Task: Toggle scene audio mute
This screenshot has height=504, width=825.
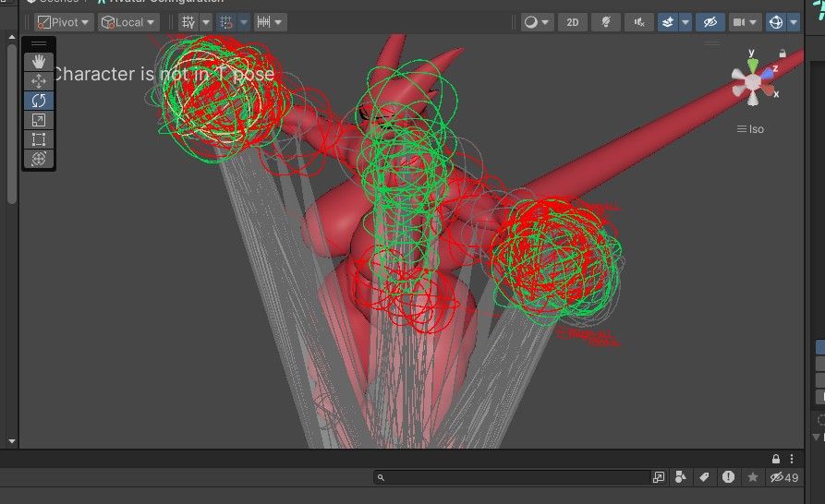Action: click(639, 22)
